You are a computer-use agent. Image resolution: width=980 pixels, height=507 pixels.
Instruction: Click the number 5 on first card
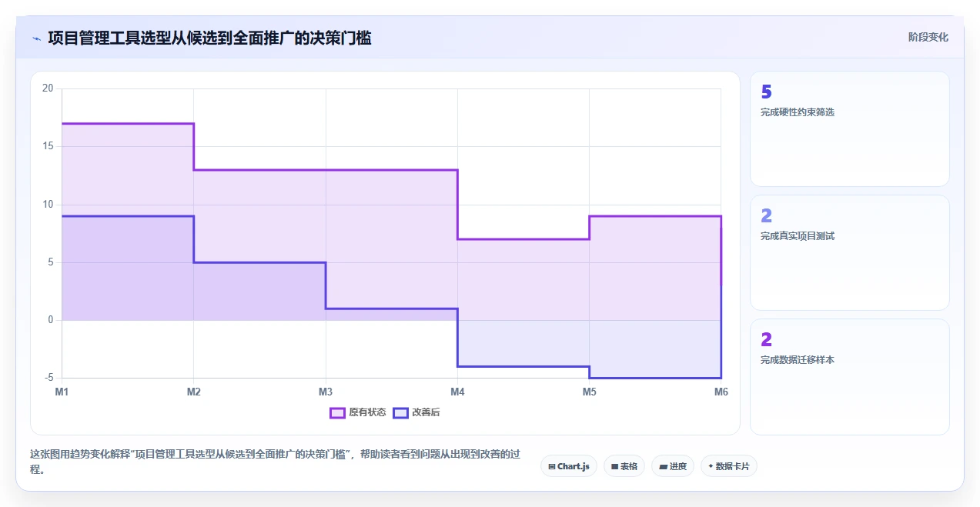pos(766,92)
